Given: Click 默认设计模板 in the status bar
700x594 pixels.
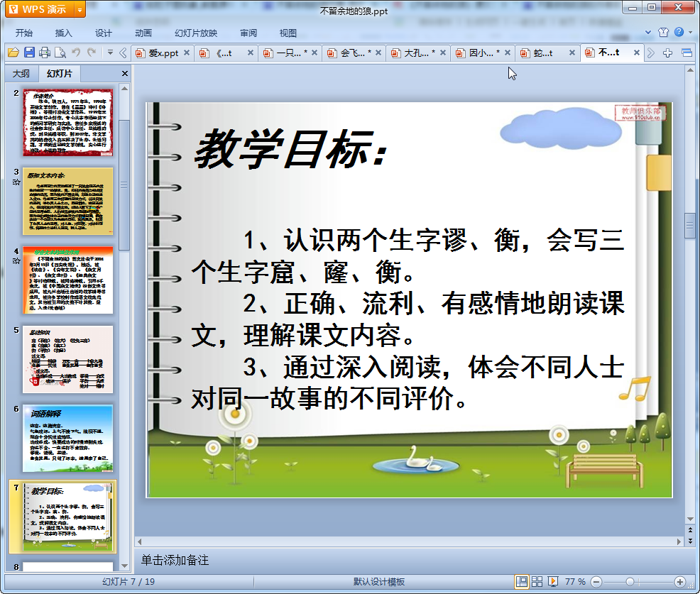Looking at the screenshot, I should (379, 581).
